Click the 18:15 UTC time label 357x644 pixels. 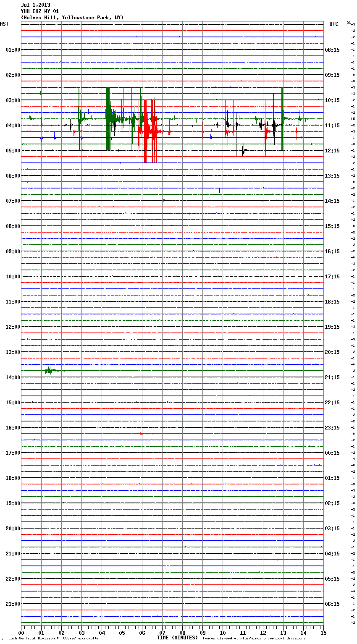pos(332,302)
